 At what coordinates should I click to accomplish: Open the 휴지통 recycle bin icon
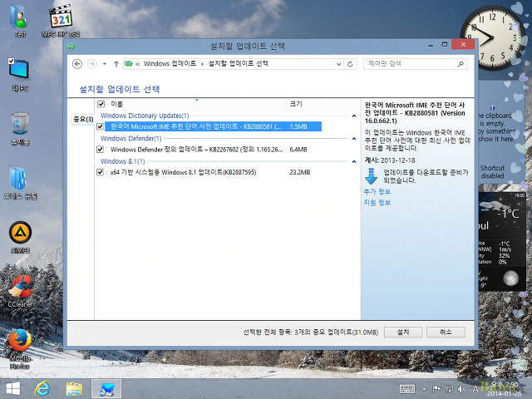20,129
